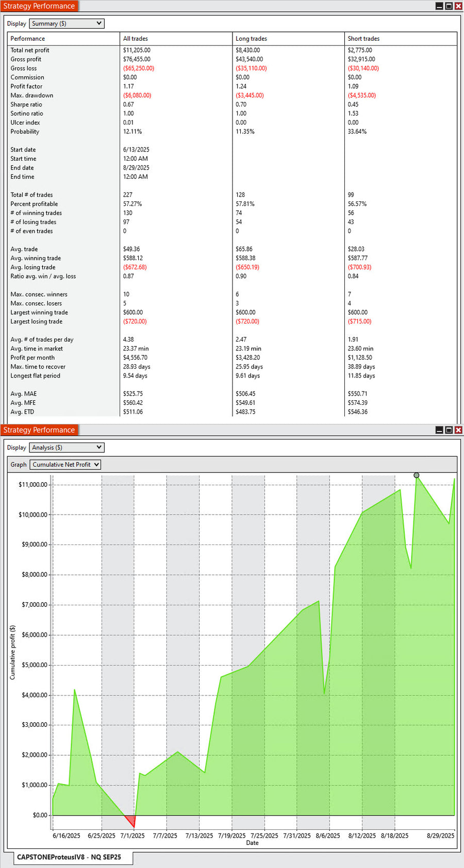Select the Largest losing trade label

coord(37,321)
